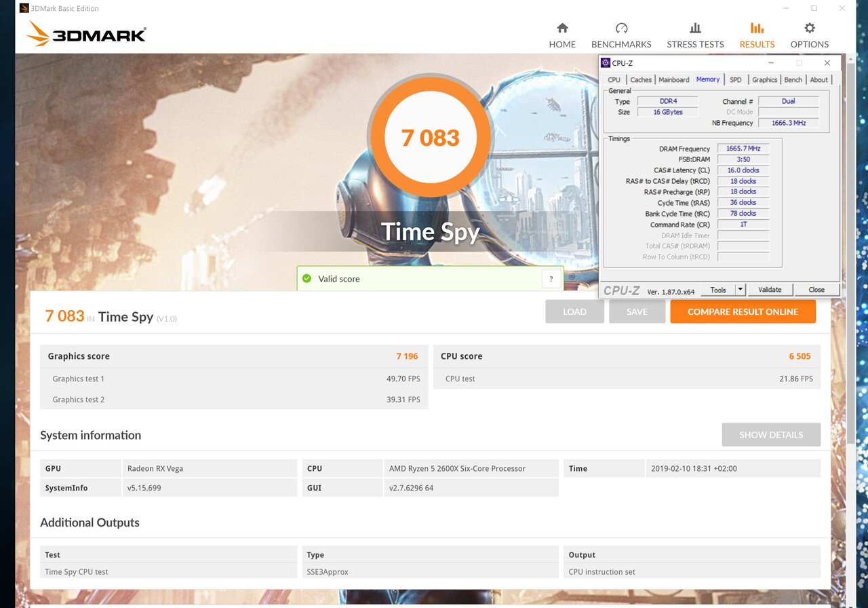Click the Time Spy CPU test output row

pos(169,571)
